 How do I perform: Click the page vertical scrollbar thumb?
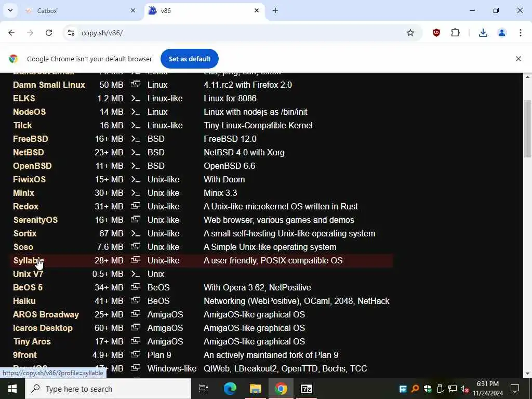coord(528,129)
